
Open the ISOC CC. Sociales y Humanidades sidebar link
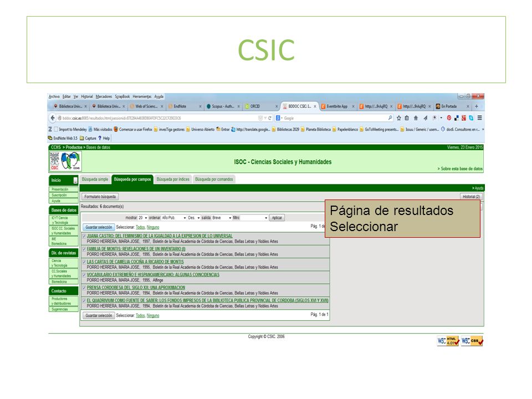pos(63,231)
